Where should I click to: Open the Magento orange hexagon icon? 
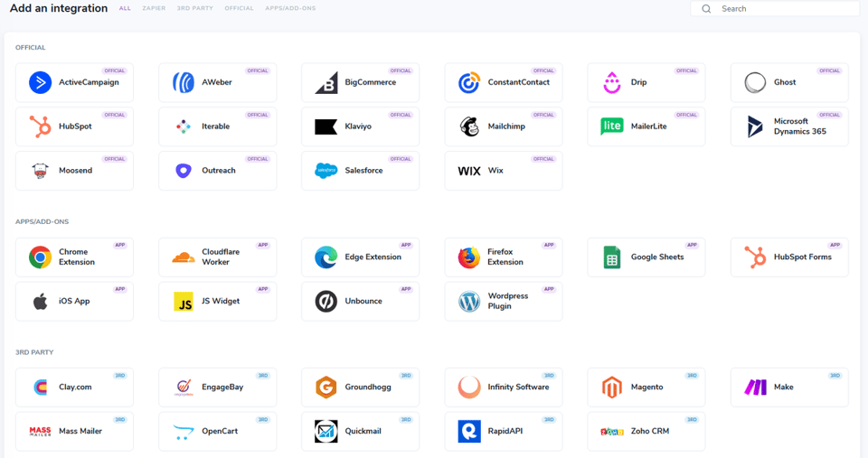coord(612,388)
